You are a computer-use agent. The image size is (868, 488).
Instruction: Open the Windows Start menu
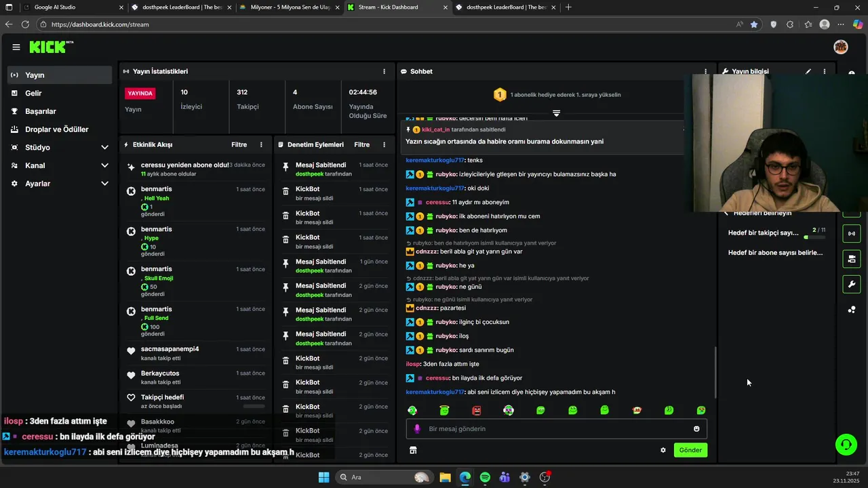click(x=323, y=477)
